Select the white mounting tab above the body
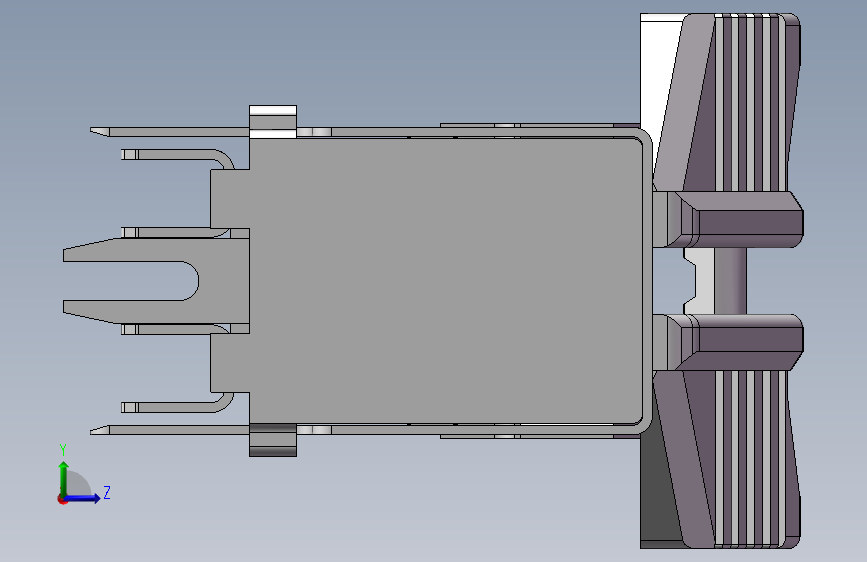Viewport: 867px width, 562px height. [273, 121]
